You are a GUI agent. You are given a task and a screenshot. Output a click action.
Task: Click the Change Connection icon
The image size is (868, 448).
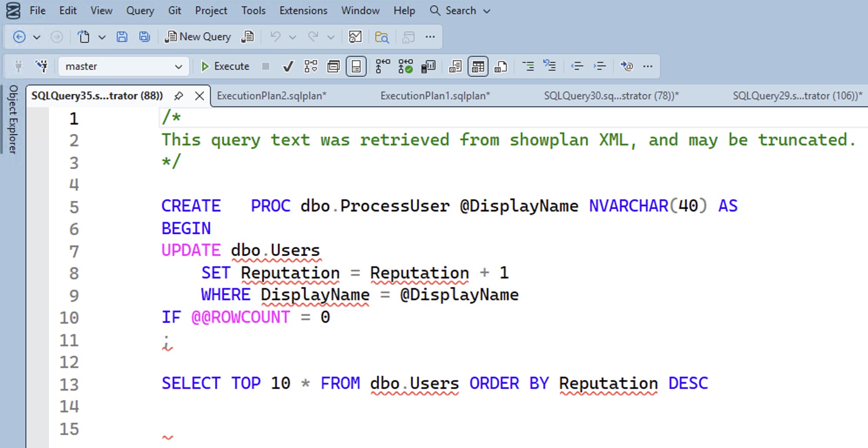click(x=42, y=67)
